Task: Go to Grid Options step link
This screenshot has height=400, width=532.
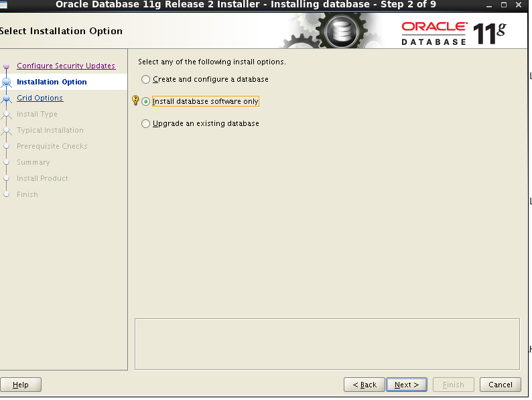Action: [40, 98]
